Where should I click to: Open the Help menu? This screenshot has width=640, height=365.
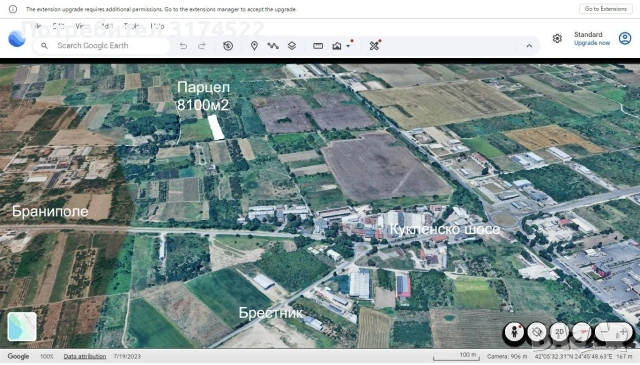click(x=157, y=26)
